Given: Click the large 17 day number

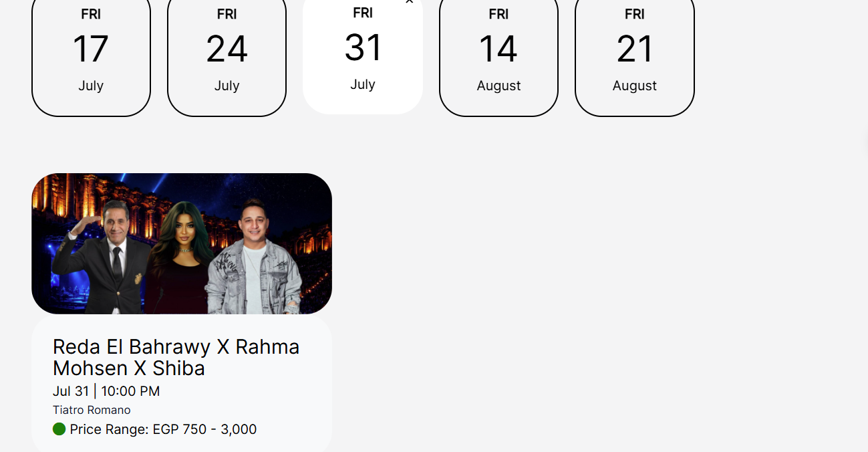Looking at the screenshot, I should pyautogui.click(x=91, y=49).
